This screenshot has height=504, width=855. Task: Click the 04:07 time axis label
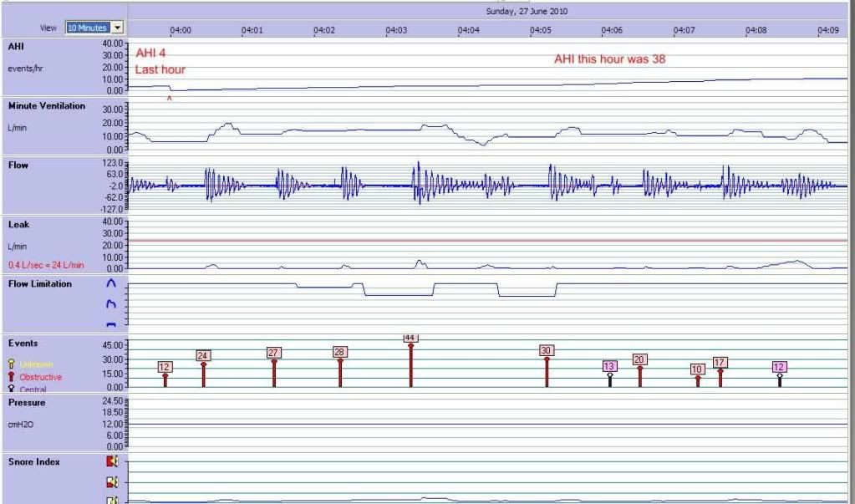coord(684,31)
